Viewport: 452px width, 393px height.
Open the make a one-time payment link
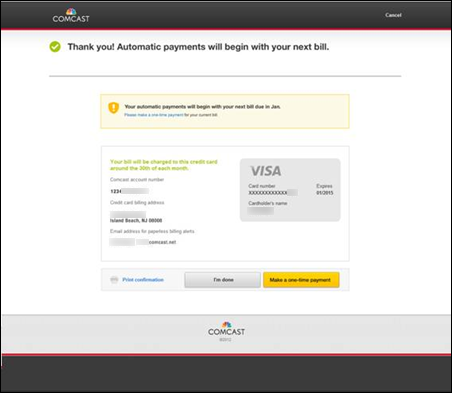(x=154, y=115)
